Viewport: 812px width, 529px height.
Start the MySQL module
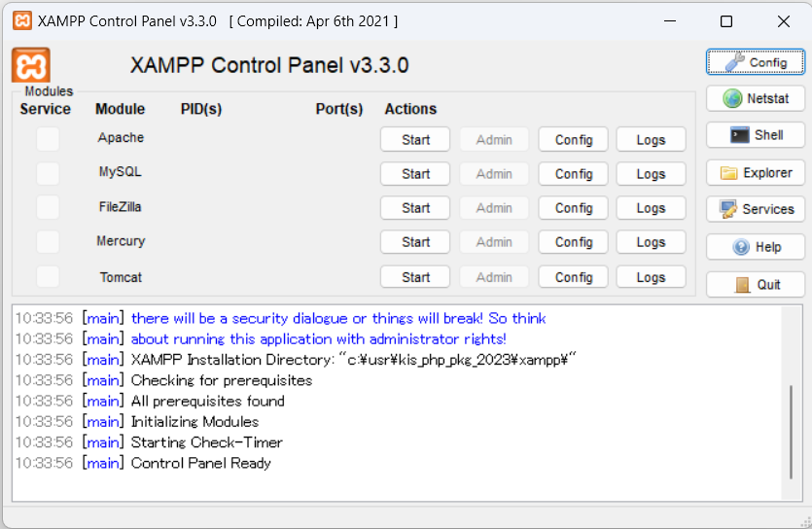click(415, 174)
